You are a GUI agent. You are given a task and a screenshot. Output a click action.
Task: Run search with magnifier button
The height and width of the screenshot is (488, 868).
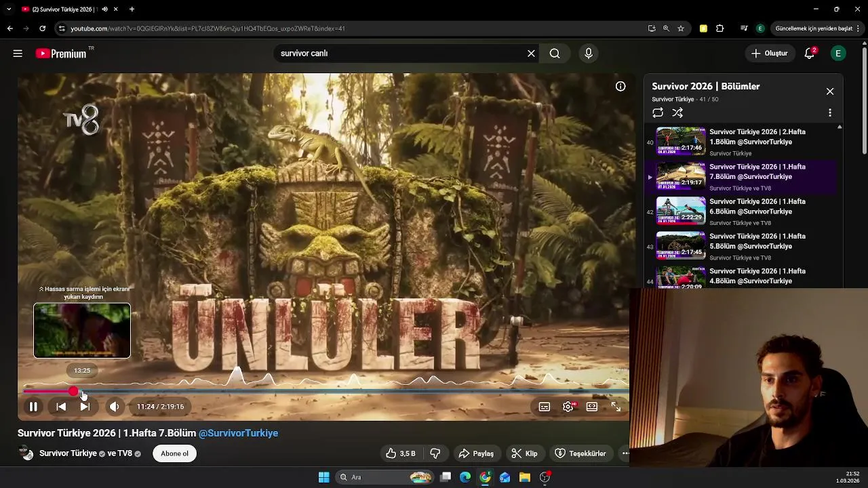click(x=555, y=54)
